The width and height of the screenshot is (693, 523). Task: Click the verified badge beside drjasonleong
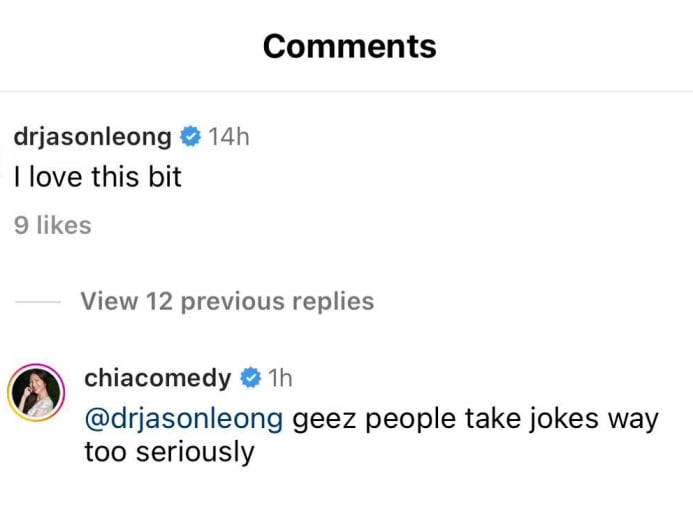[x=190, y=137]
